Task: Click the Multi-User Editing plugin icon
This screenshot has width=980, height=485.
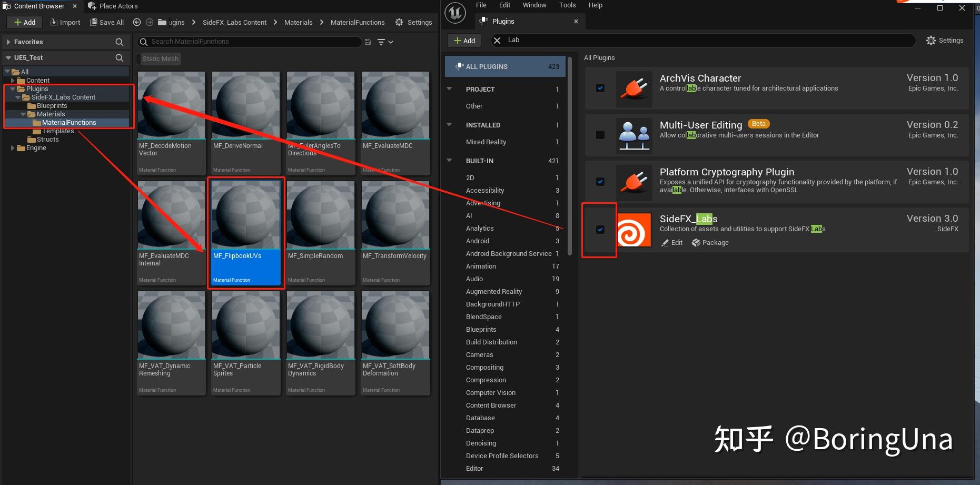Action: tap(634, 135)
